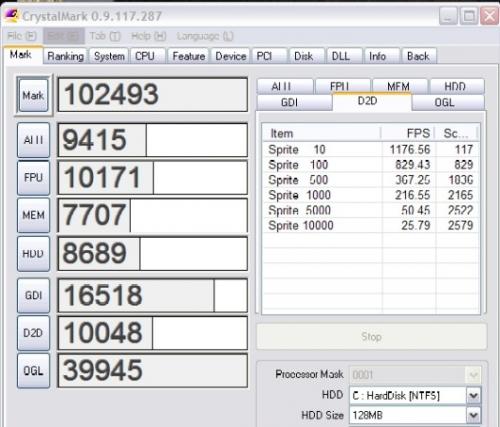Click the OGL benchmark button beside 39945

pyautogui.click(x=33, y=371)
